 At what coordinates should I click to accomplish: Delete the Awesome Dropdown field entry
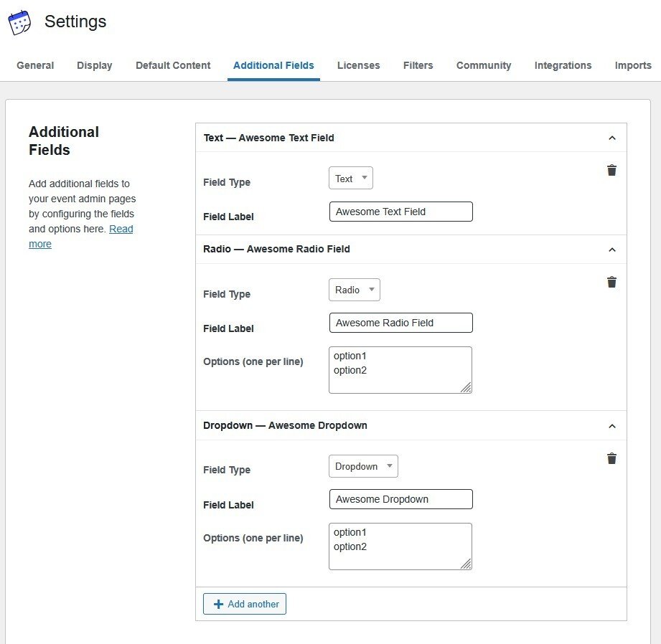click(x=611, y=459)
